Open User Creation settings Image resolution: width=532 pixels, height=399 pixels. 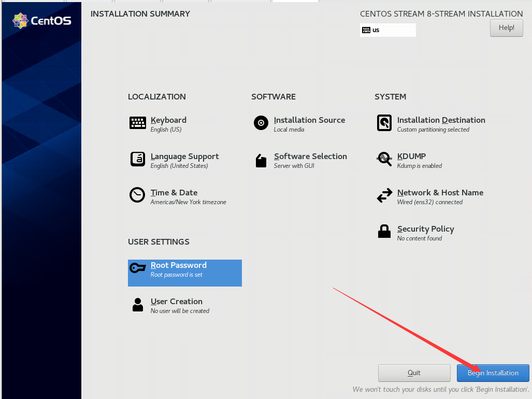pos(177,302)
